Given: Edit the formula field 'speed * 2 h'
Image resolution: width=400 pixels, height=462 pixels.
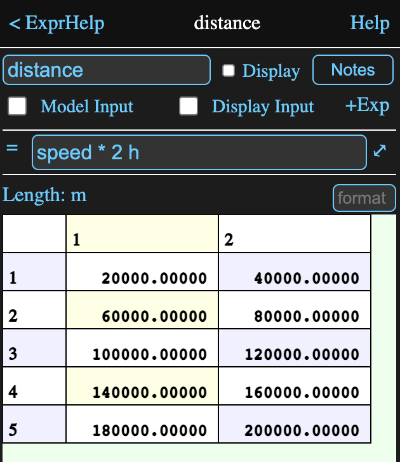Looking at the screenshot, I should [199, 153].
